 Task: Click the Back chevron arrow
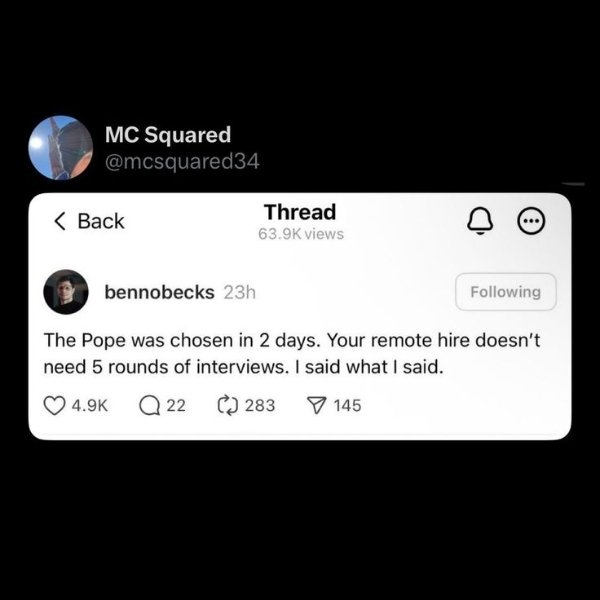tap(60, 221)
